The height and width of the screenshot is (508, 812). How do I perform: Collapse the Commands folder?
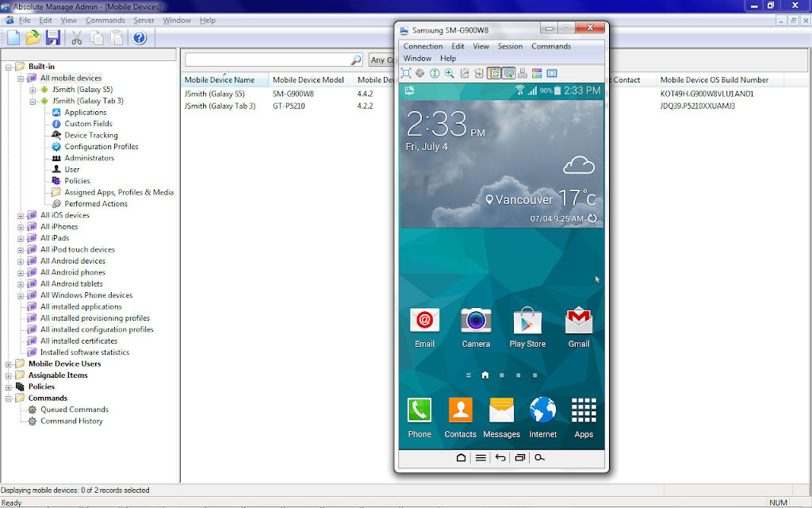coord(9,398)
